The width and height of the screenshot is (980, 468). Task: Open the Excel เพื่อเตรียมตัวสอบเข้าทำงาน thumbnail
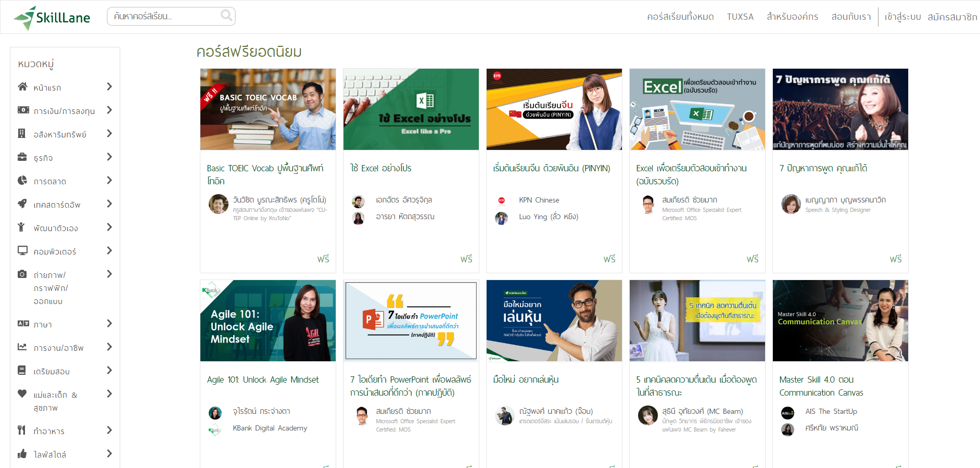click(697, 109)
